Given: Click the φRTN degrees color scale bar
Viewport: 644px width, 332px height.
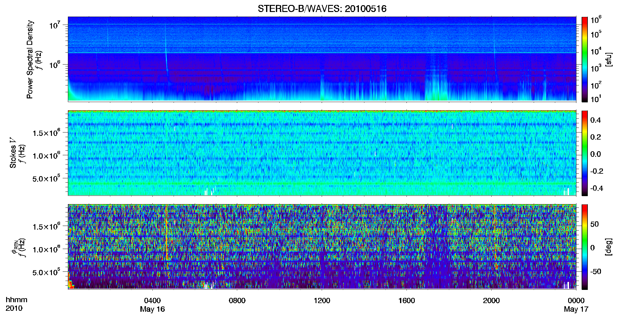Looking at the screenshot, I should [x=585, y=247].
